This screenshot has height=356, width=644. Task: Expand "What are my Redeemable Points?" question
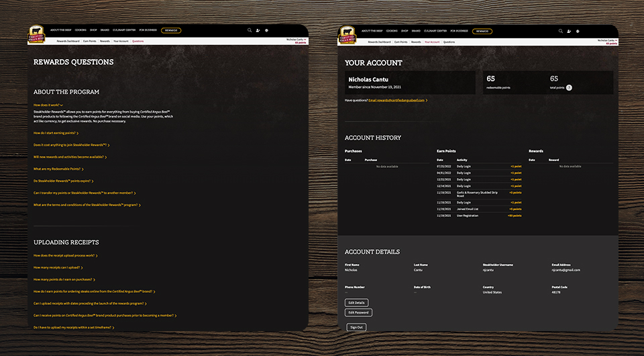coord(59,169)
